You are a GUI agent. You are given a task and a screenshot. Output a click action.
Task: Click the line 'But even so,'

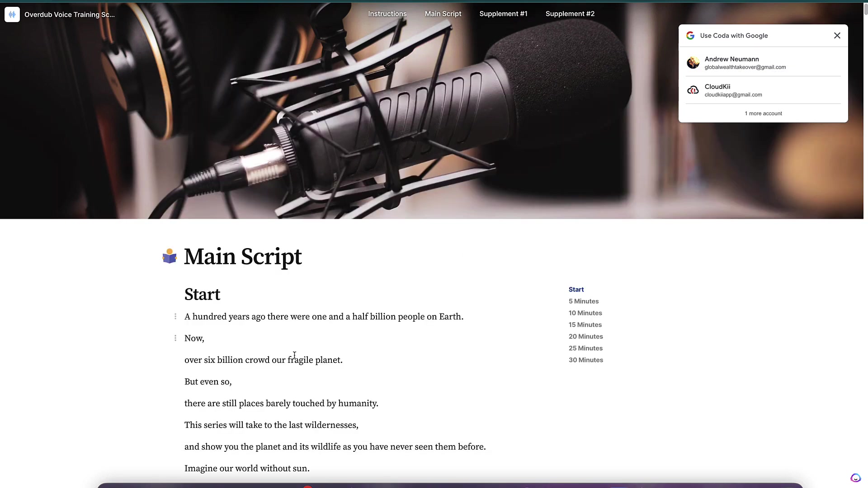208,382
